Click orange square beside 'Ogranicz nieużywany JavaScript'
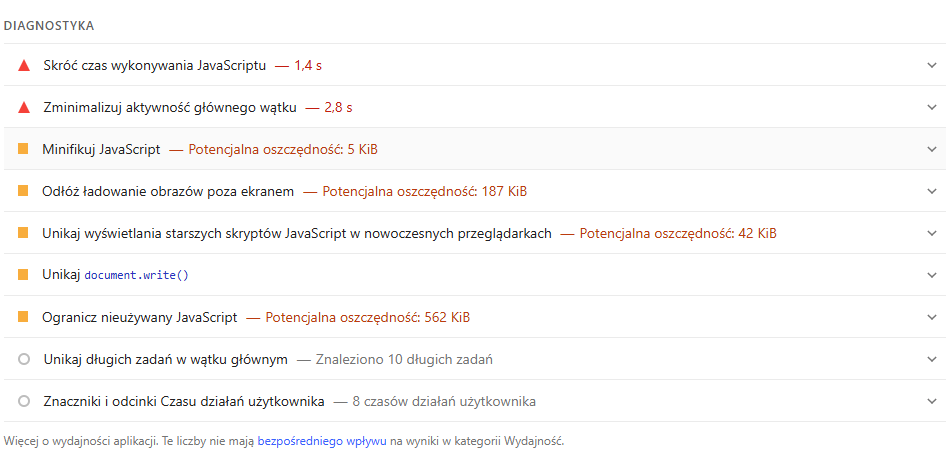Screen dimensions: 951x463 pyautogui.click(x=23, y=318)
